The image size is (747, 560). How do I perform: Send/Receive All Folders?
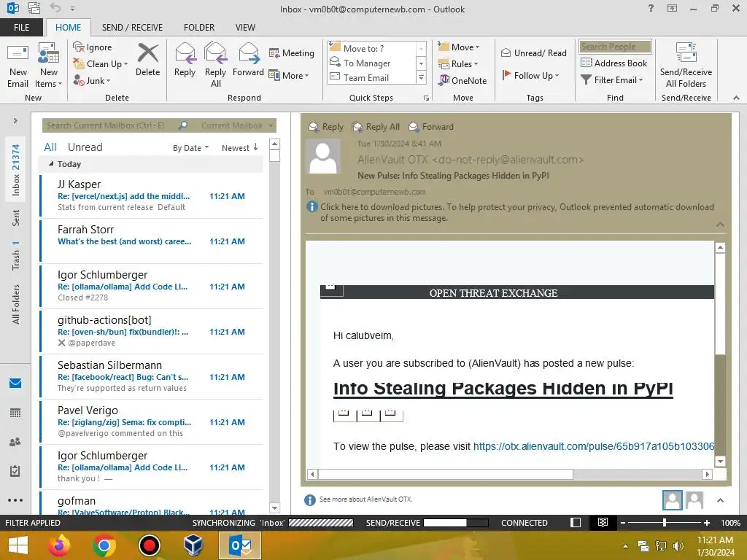686,66
